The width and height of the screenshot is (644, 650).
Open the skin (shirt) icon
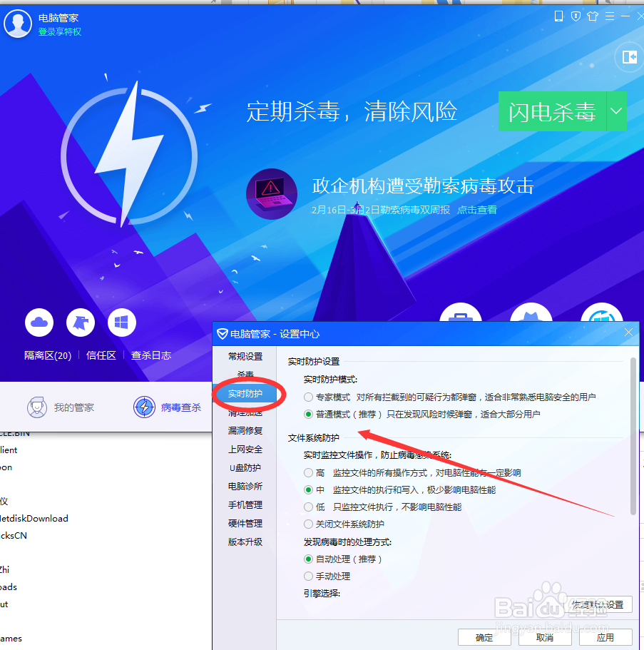tap(593, 16)
